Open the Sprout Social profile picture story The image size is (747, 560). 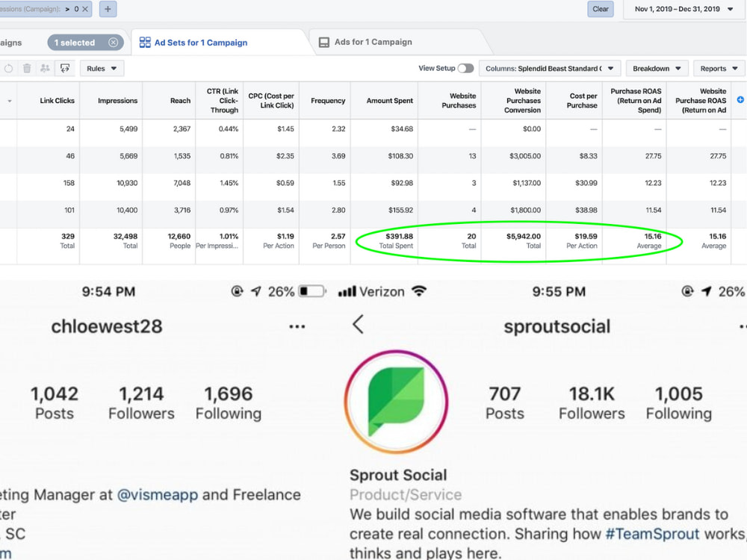[396, 402]
